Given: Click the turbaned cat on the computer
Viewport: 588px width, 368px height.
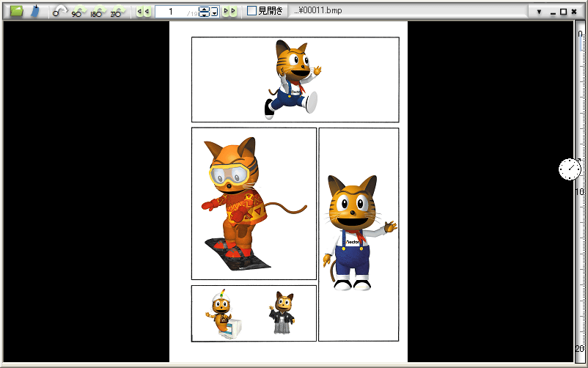Looking at the screenshot, I should 224,314.
